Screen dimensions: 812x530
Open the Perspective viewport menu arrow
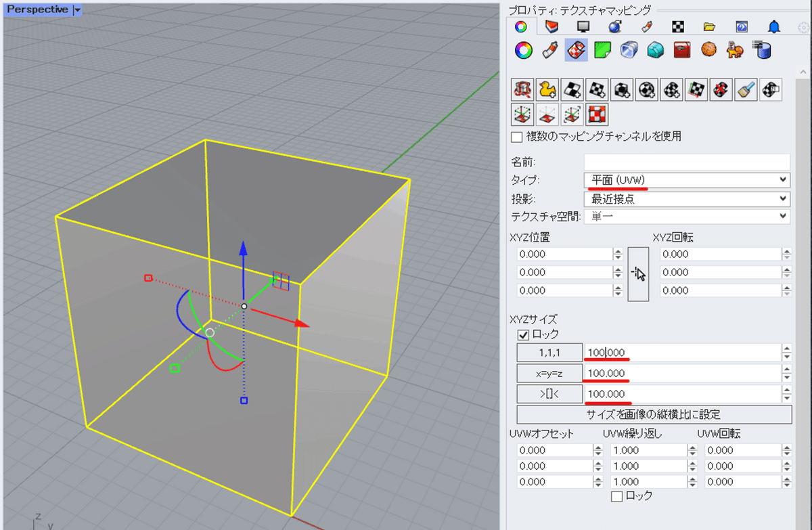(77, 10)
